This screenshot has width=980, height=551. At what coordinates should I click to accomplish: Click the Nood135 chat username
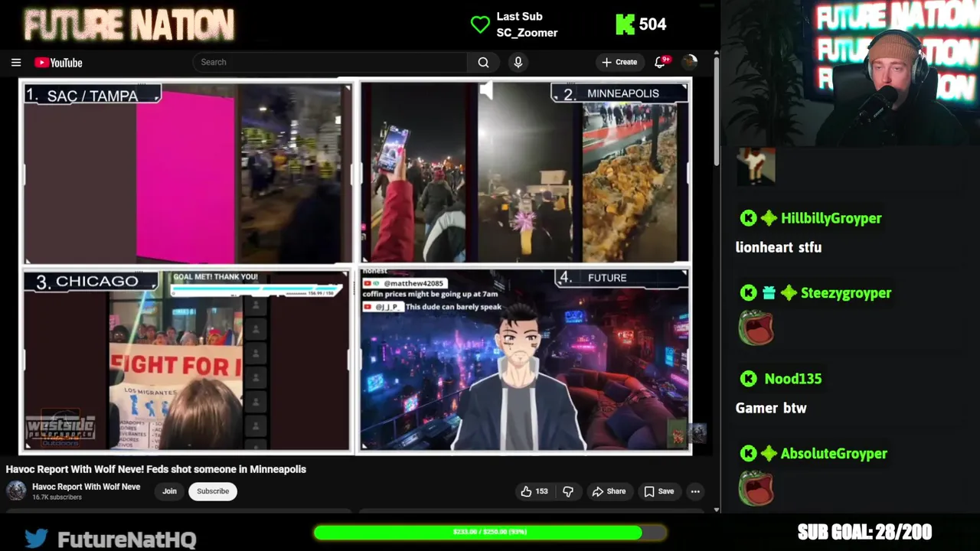(x=792, y=379)
